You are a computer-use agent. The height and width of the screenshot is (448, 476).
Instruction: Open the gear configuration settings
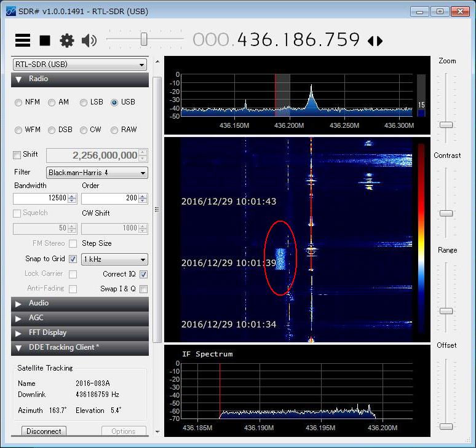[x=67, y=41]
